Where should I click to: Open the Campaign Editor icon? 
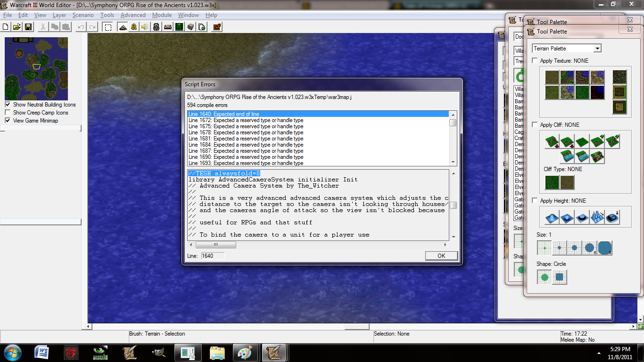(168, 27)
